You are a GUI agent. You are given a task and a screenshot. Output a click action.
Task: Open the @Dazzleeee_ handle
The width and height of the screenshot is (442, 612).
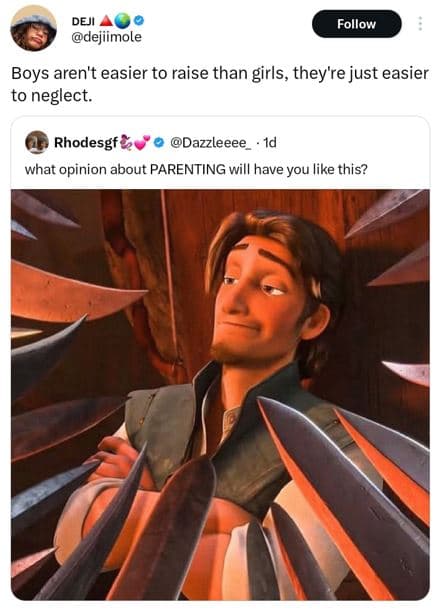pos(210,142)
